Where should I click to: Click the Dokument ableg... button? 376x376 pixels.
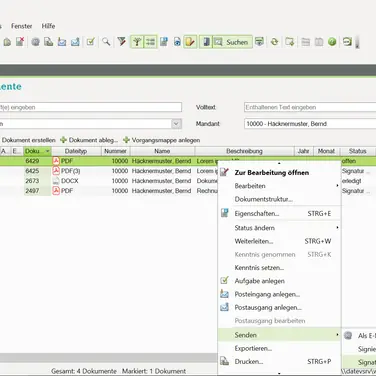[x=89, y=140]
